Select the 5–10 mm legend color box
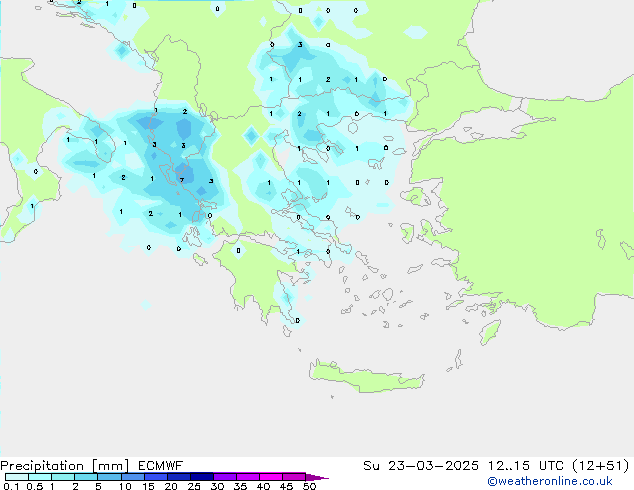Viewport: 634px width, 490px height. tap(109, 477)
